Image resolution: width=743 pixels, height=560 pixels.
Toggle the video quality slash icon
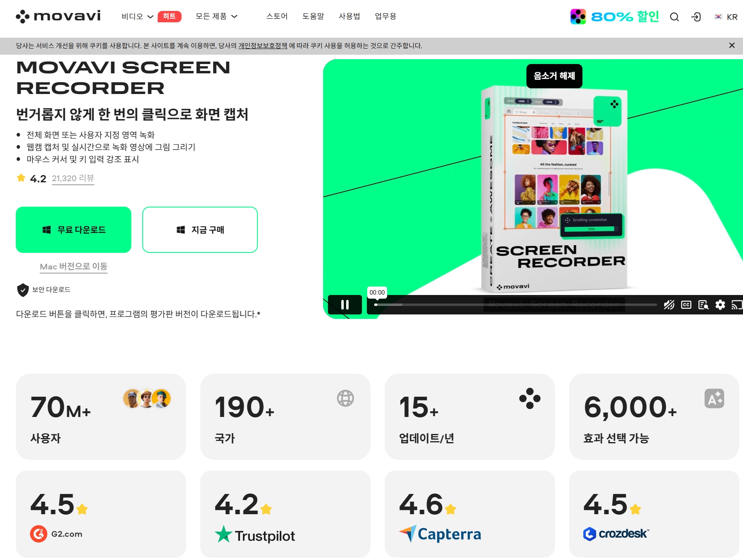point(669,305)
